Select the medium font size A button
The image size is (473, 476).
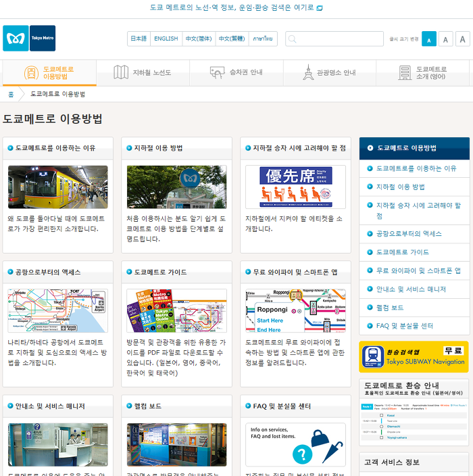(445, 39)
